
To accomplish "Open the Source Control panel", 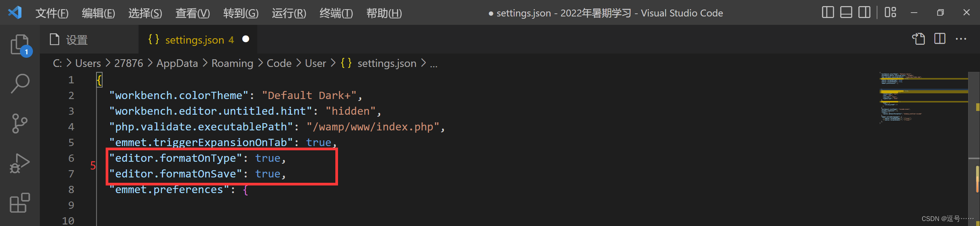I will pos(19,123).
